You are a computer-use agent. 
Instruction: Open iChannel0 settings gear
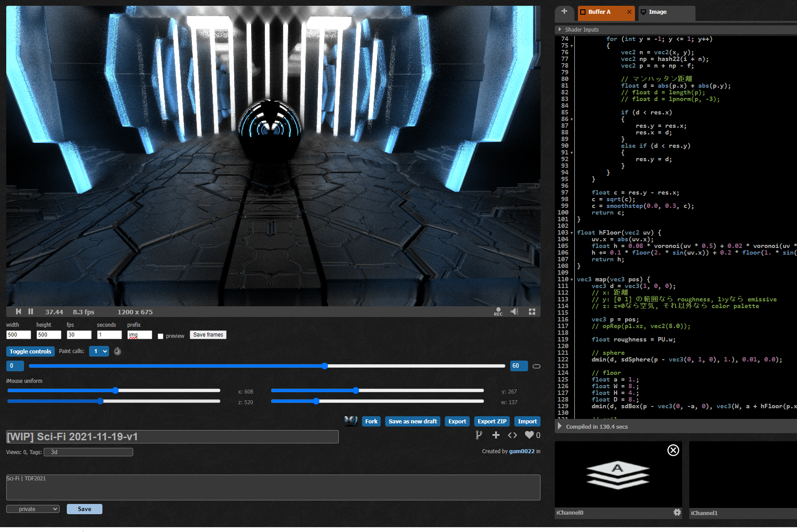tap(677, 512)
